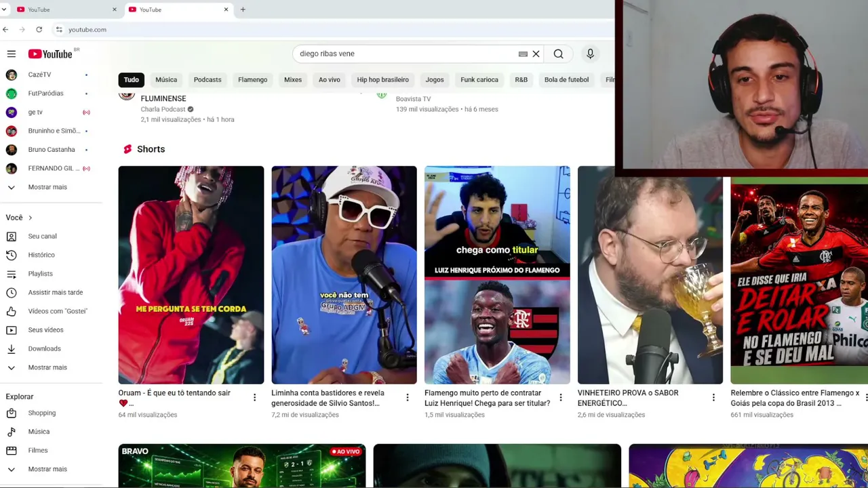Reload the current page
The image size is (868, 488).
point(39,30)
